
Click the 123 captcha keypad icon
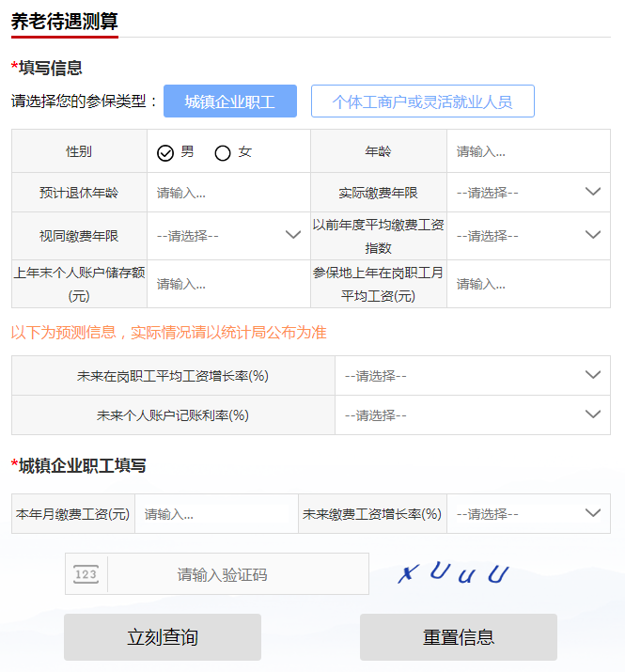click(x=86, y=574)
